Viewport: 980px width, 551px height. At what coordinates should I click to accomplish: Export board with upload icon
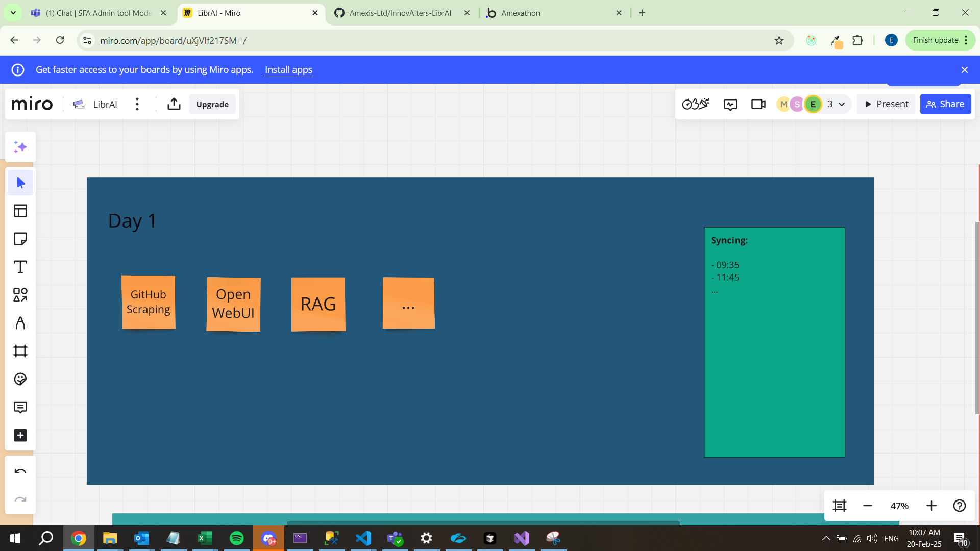pos(174,104)
